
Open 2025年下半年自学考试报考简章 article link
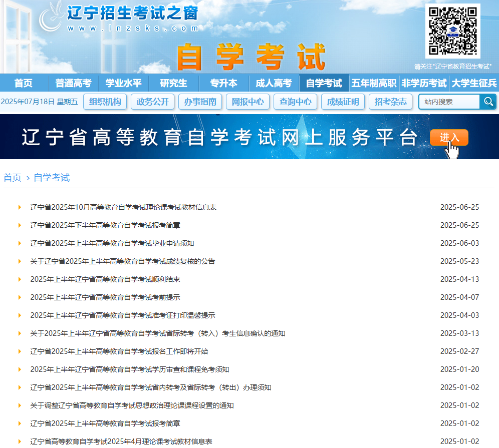click(105, 225)
